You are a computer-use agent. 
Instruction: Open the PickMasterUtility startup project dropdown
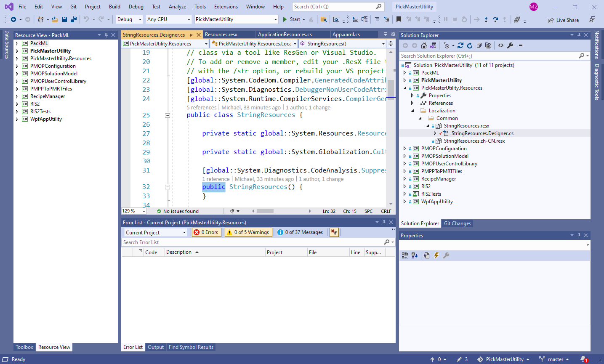[x=237, y=19]
